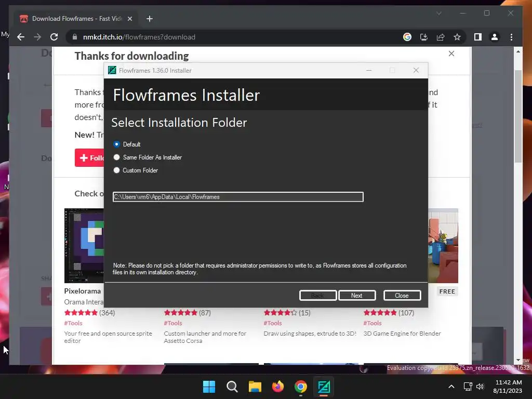The image size is (532, 399).
Task: Click '3D Game Engine for Blender' description
Action: [x=402, y=334]
